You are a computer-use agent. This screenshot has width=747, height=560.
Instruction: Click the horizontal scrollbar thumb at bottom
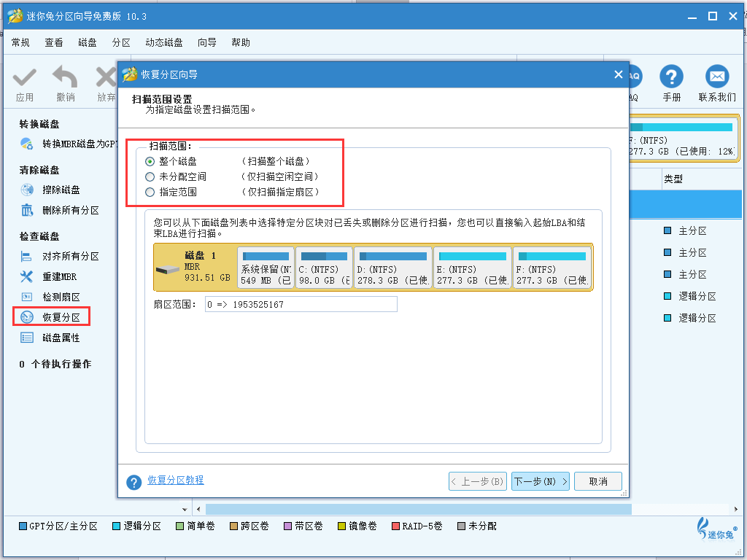[x=418, y=509]
